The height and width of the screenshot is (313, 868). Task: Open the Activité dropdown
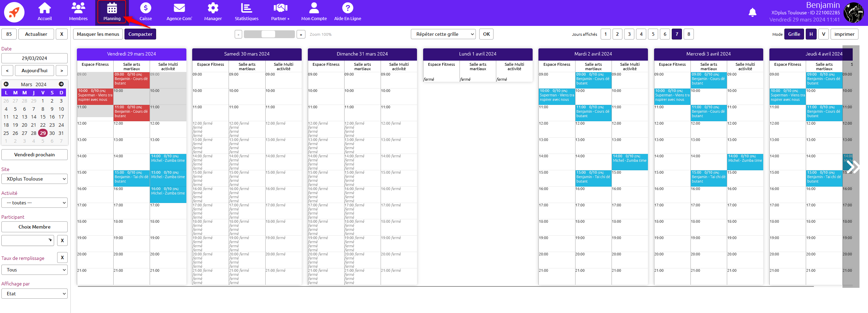(x=34, y=202)
